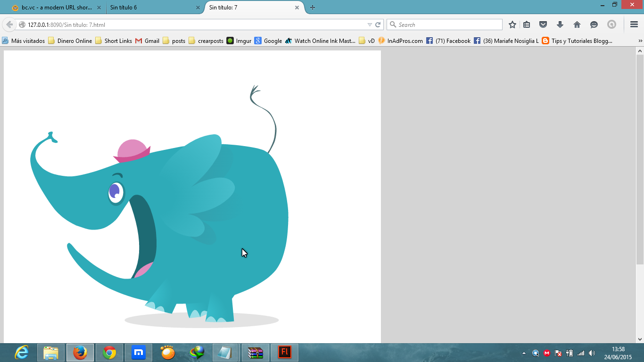This screenshot has width=644, height=362.
Task: Open the Firefox hamburger menu
Action: [x=634, y=25]
